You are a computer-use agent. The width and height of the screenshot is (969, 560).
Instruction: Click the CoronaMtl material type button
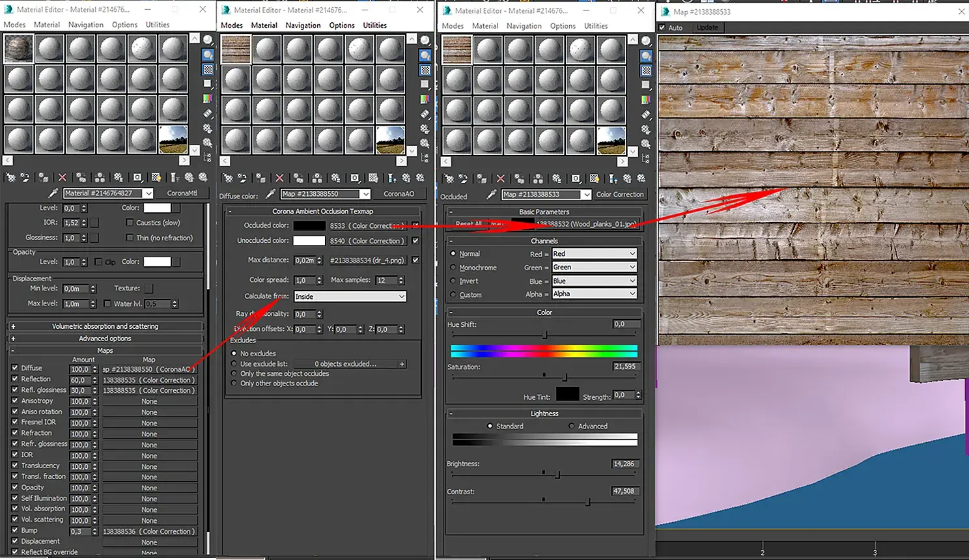182,193
